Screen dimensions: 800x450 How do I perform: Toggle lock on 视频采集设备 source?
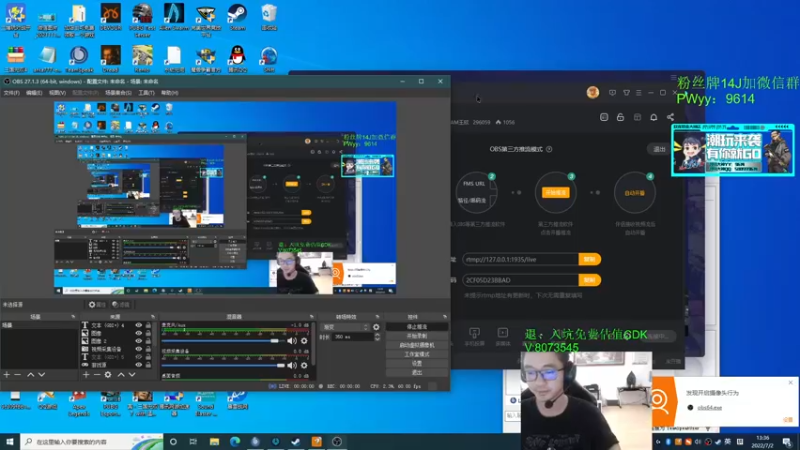coord(148,349)
